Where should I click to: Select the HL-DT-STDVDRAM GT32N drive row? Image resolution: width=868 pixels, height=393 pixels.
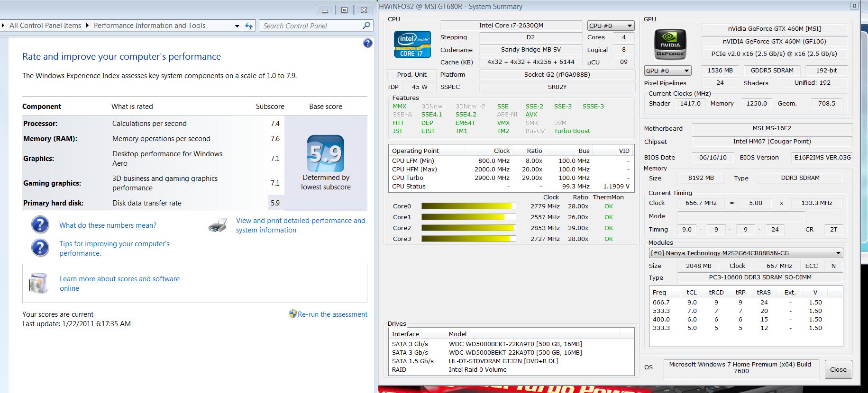511,361
